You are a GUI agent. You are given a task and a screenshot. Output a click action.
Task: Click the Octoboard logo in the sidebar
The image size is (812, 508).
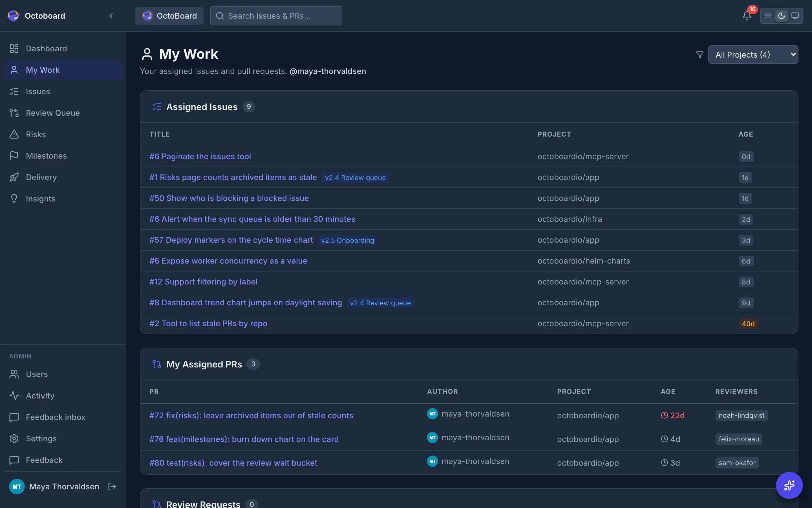click(14, 16)
